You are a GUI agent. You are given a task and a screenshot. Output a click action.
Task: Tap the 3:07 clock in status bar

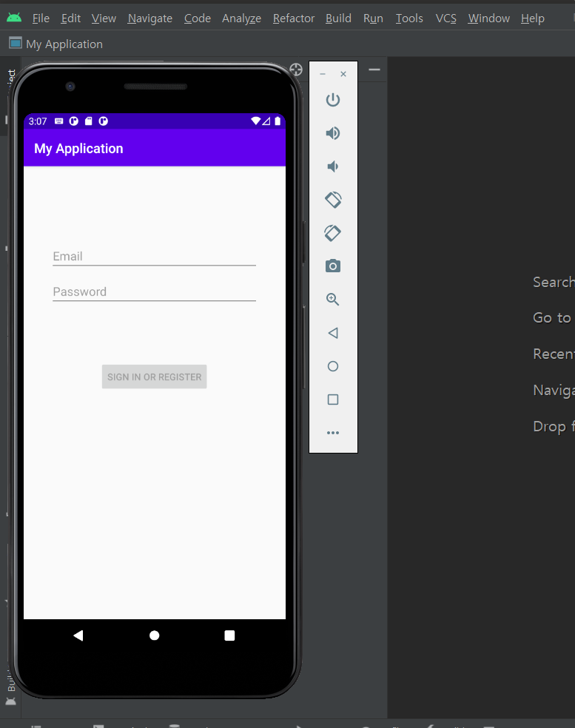point(38,121)
